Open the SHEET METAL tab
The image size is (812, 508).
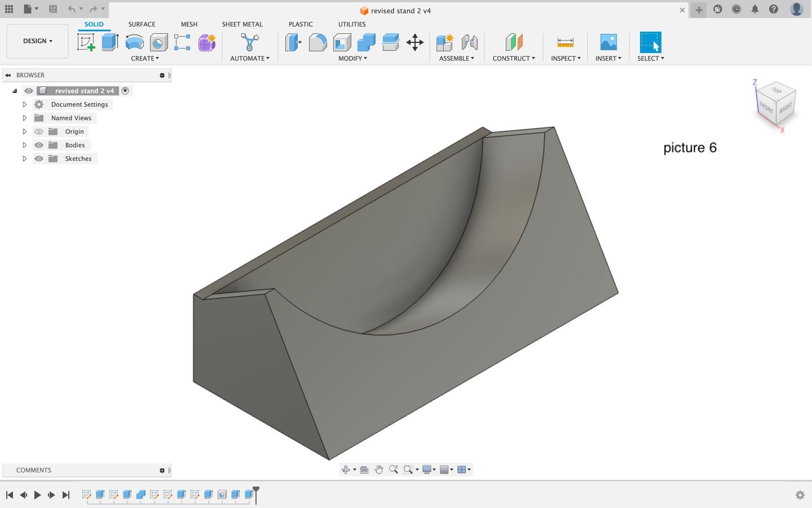click(x=242, y=24)
